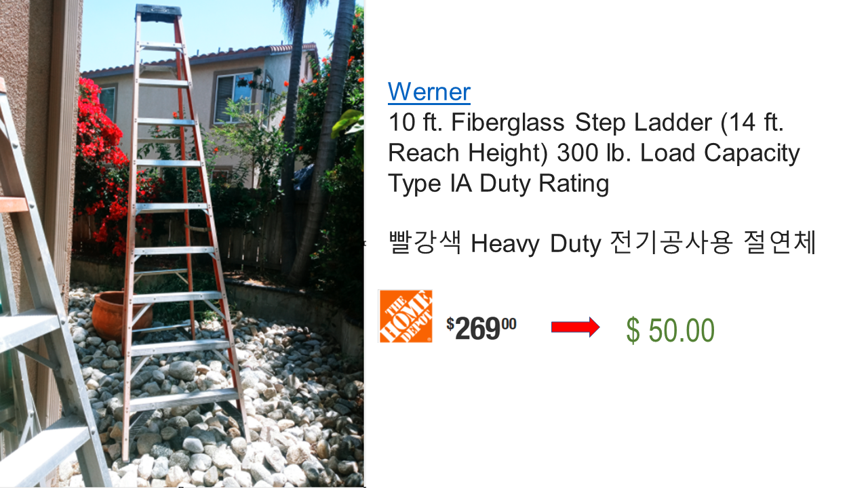
Task: Click the Home Depot logo
Action: click(x=406, y=317)
